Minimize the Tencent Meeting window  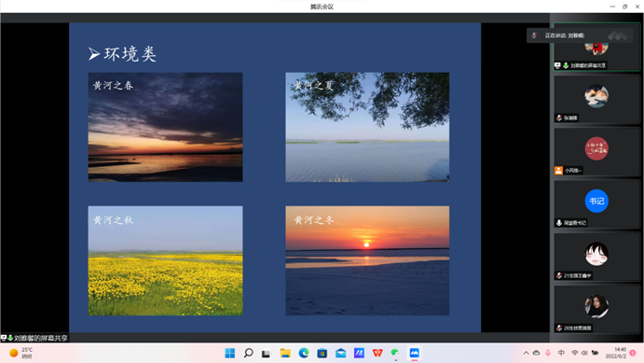tap(612, 7)
